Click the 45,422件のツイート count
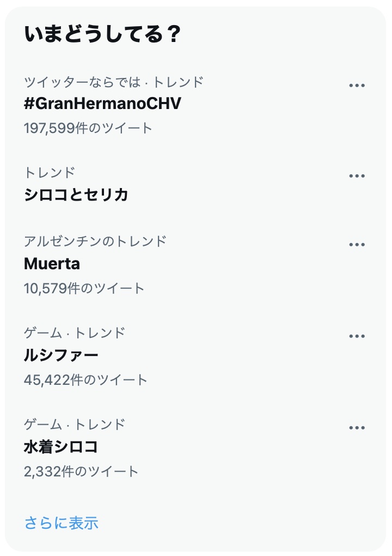This screenshot has height=556, width=392. click(86, 379)
